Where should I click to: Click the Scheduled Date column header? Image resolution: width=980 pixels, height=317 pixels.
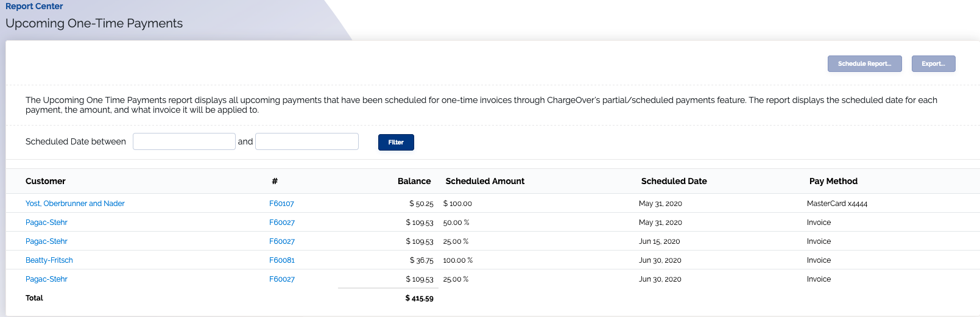[674, 181]
